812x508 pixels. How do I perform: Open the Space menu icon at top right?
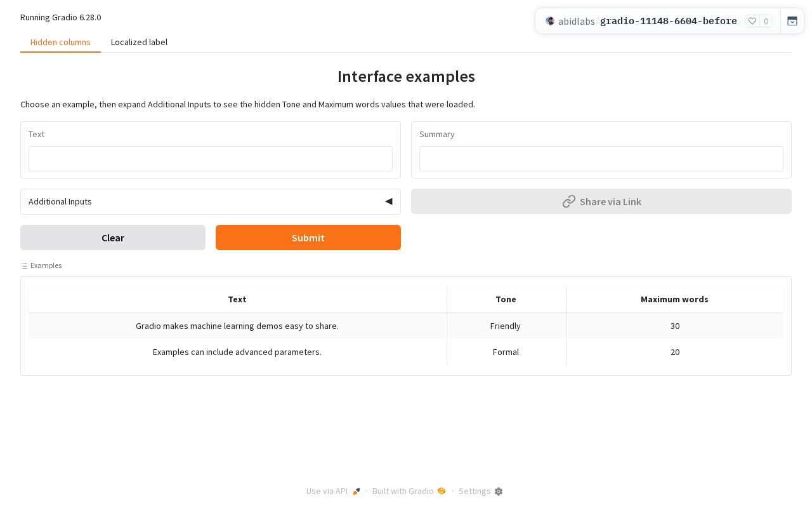click(x=792, y=21)
